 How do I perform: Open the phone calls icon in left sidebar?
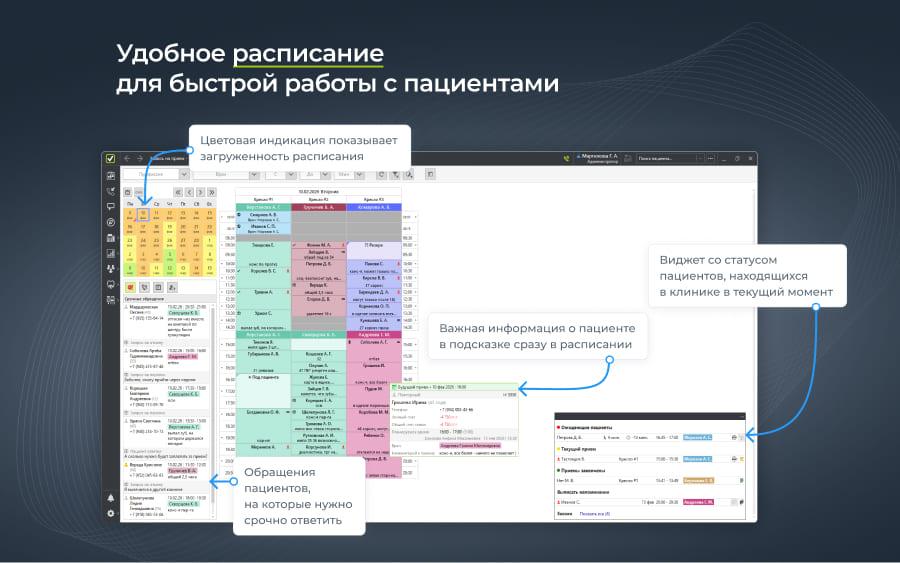tap(110, 190)
